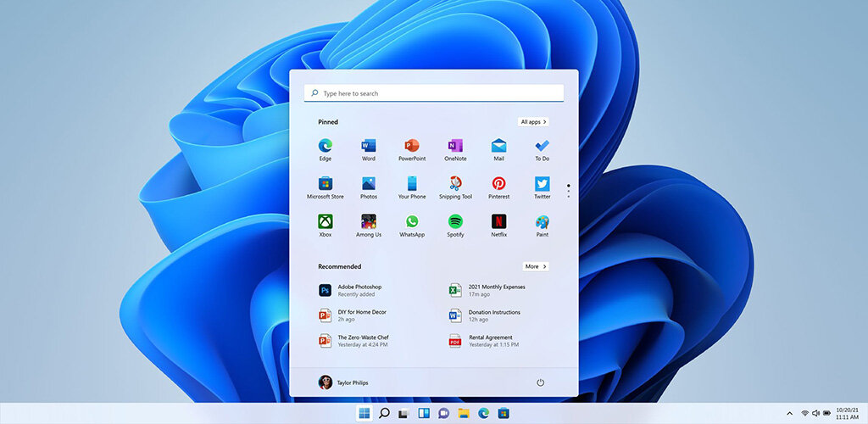Open Task View on the taskbar
Image resolution: width=868 pixels, height=424 pixels.
click(404, 413)
